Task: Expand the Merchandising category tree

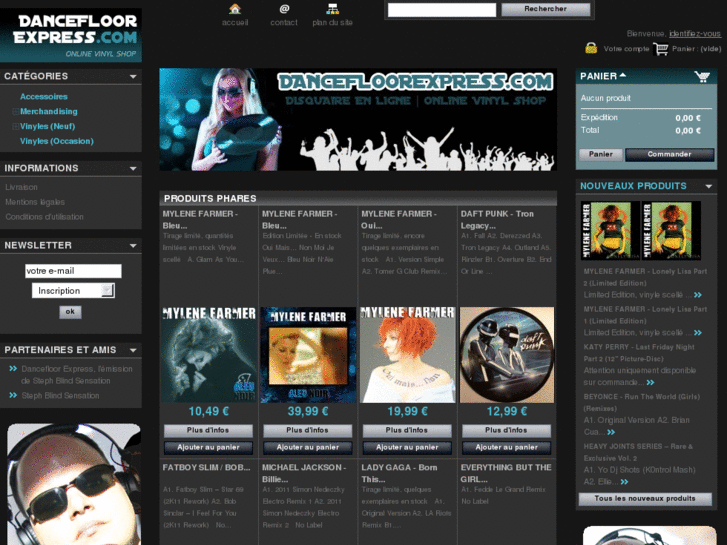Action: click(x=15, y=111)
